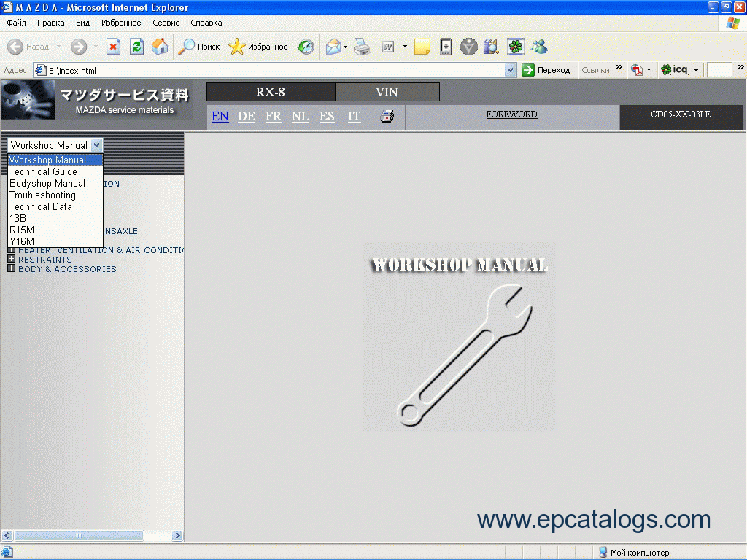Click the IE page icon in status bar

tap(7, 553)
